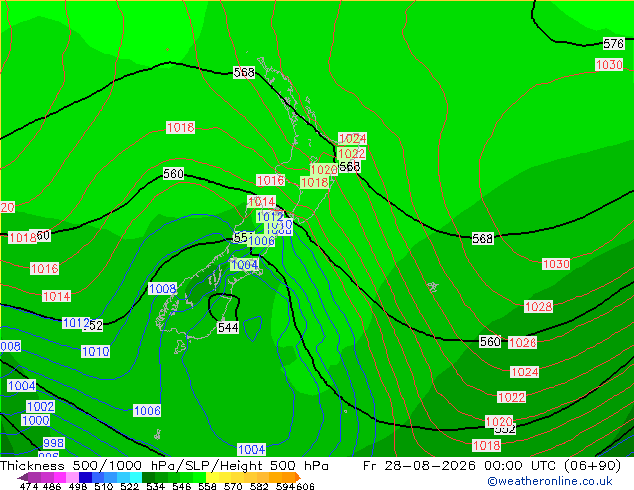Click the 560 label below the 1018 isobar

(173, 174)
